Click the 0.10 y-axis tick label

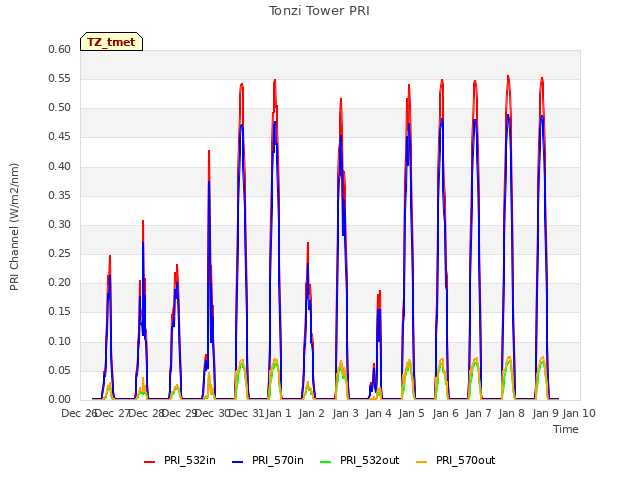click(60, 341)
